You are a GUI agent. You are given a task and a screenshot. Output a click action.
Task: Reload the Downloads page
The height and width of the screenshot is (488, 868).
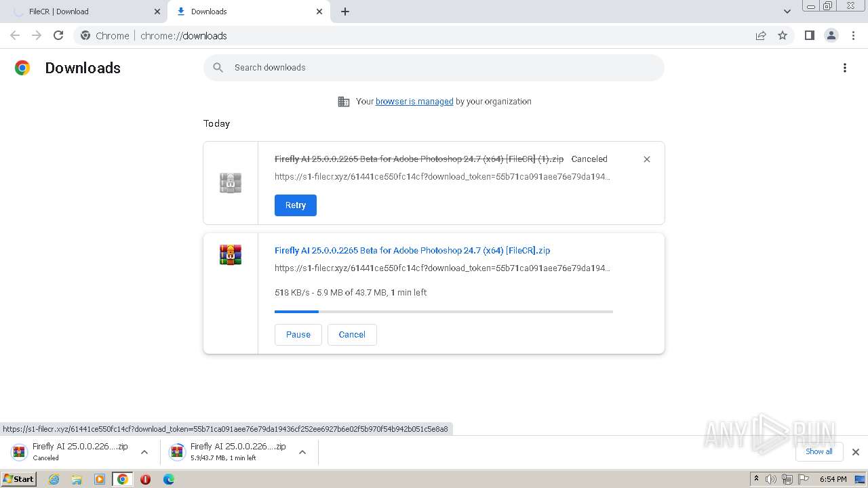pyautogui.click(x=58, y=35)
